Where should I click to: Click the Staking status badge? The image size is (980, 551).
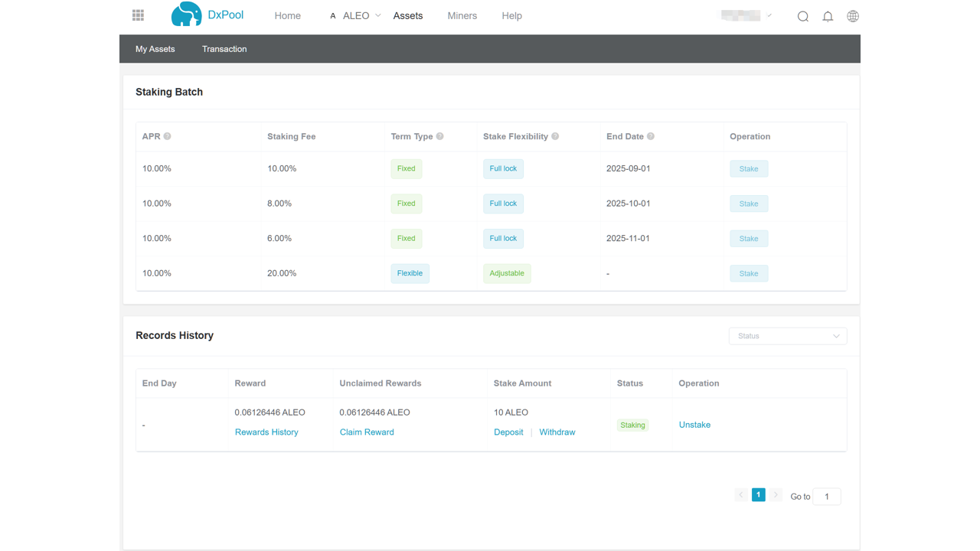(x=632, y=425)
